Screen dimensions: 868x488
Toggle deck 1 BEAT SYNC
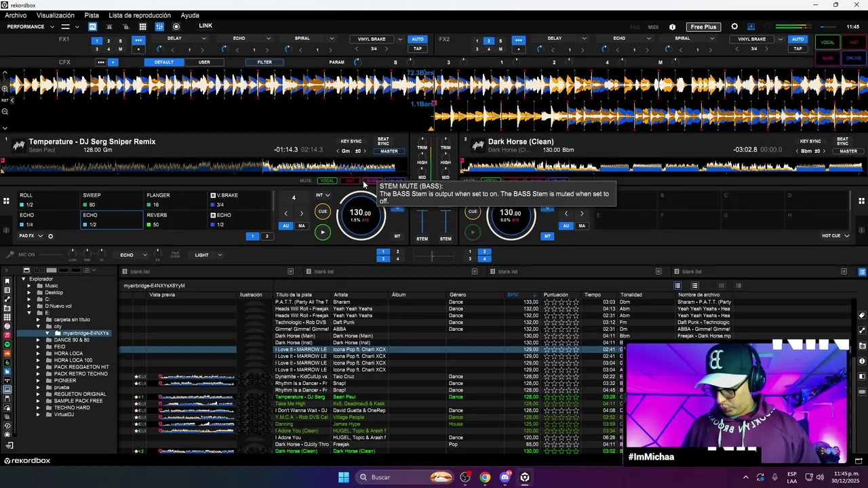coord(383,142)
